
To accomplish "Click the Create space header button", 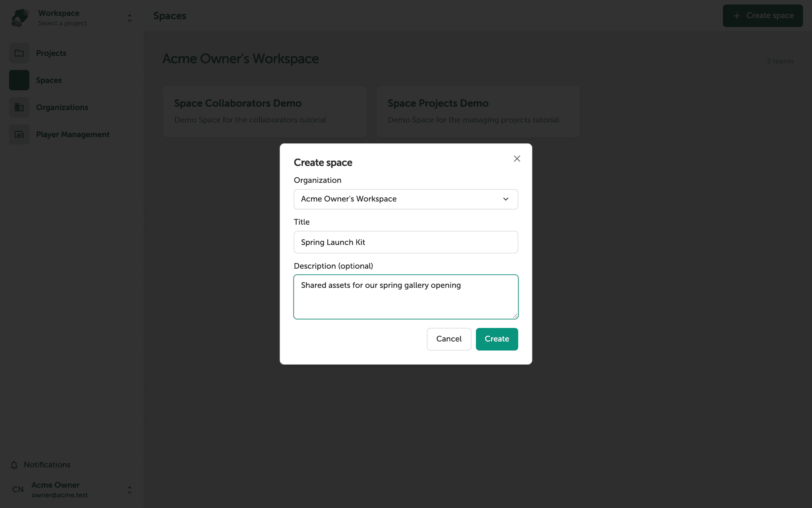I will pos(762,16).
